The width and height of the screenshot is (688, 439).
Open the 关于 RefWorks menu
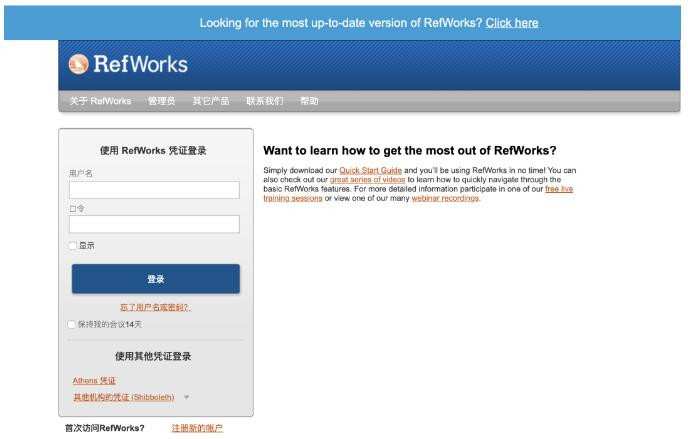click(x=100, y=101)
